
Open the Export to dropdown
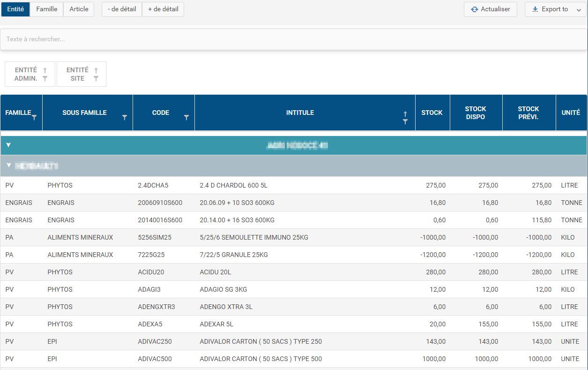point(555,9)
